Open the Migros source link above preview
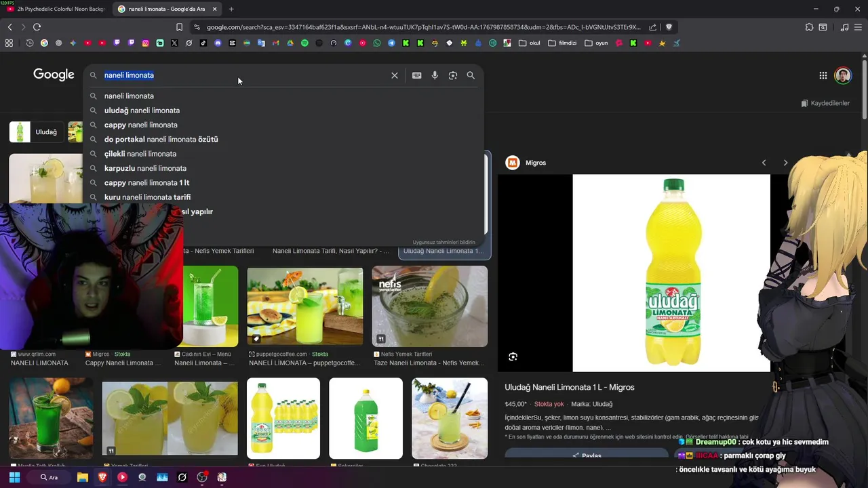The image size is (868, 488). [526, 163]
